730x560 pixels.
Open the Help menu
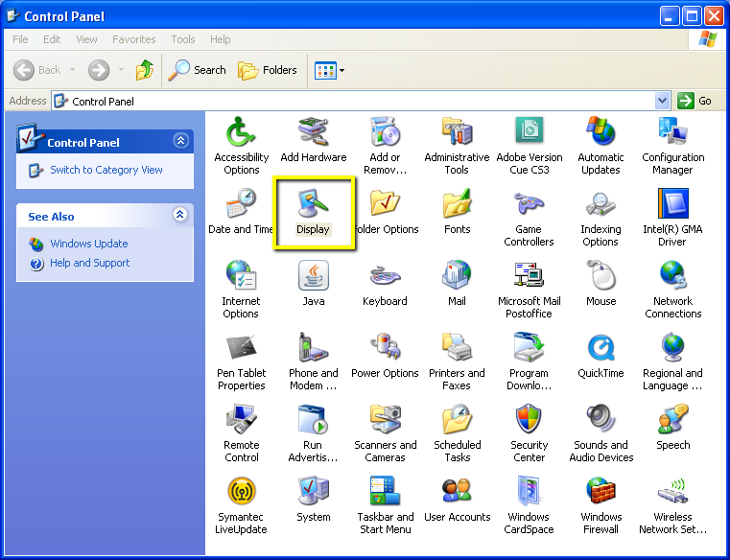[x=221, y=39]
